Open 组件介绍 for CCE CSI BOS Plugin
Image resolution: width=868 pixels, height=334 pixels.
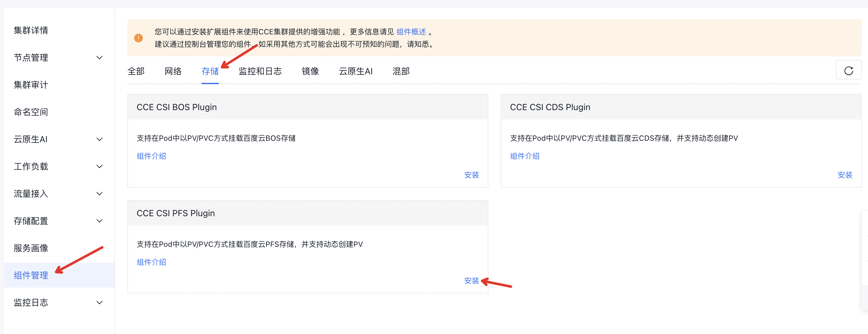coord(151,156)
